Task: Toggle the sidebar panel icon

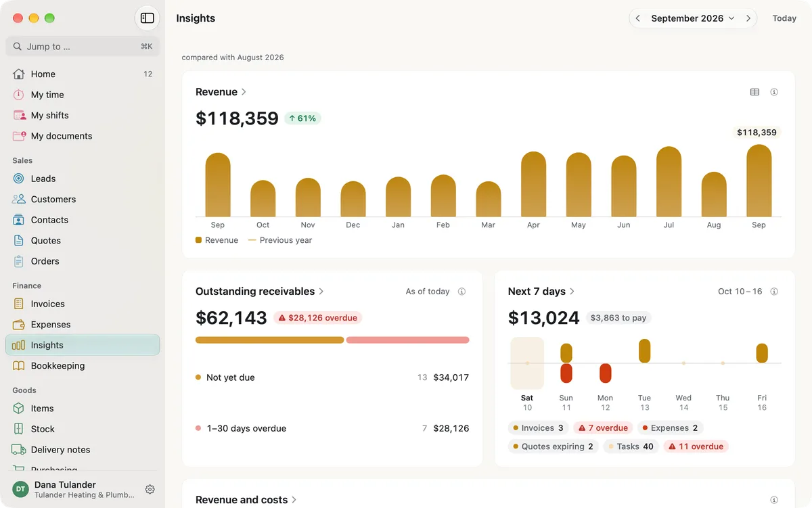Action: (x=148, y=18)
